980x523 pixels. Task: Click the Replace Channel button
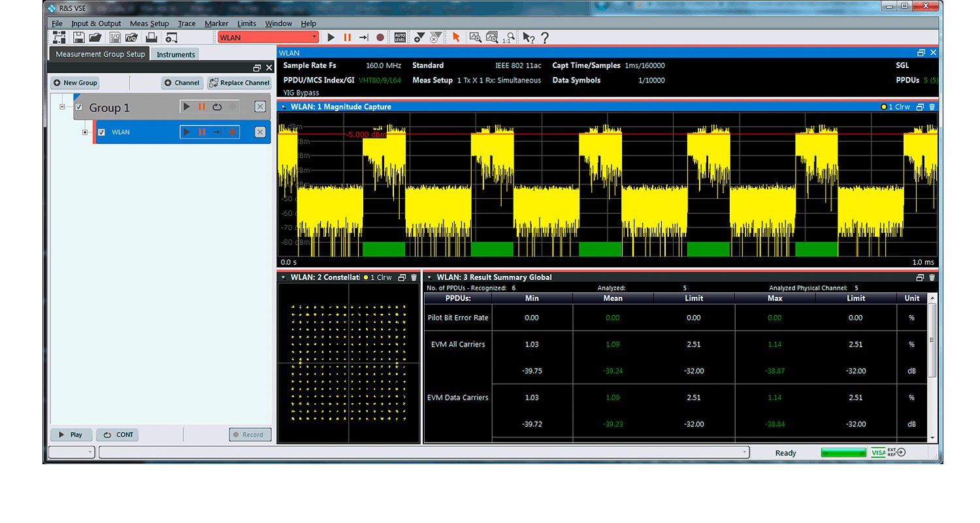(x=239, y=83)
